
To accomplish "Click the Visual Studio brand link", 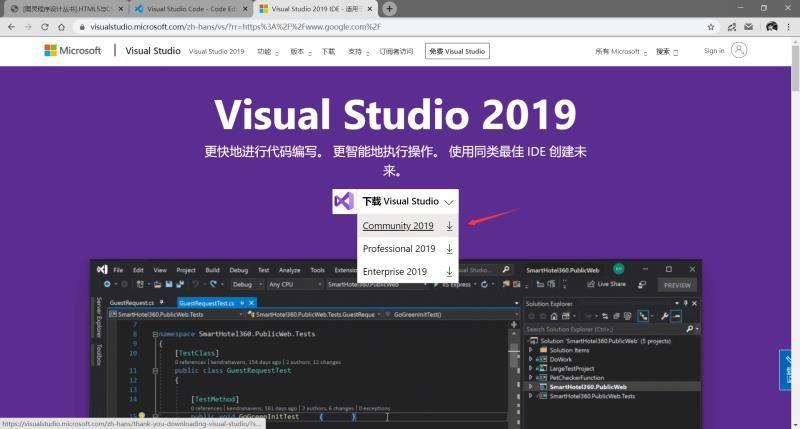I will pos(153,51).
